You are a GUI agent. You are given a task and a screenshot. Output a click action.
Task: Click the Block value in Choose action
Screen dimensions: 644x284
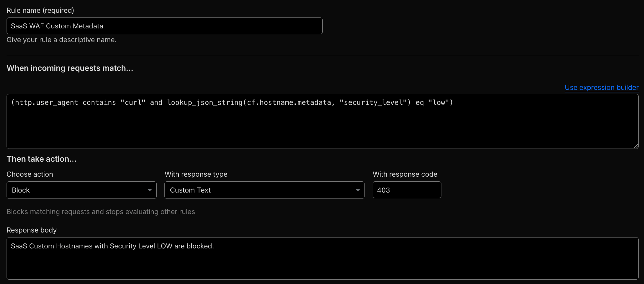pos(21,190)
